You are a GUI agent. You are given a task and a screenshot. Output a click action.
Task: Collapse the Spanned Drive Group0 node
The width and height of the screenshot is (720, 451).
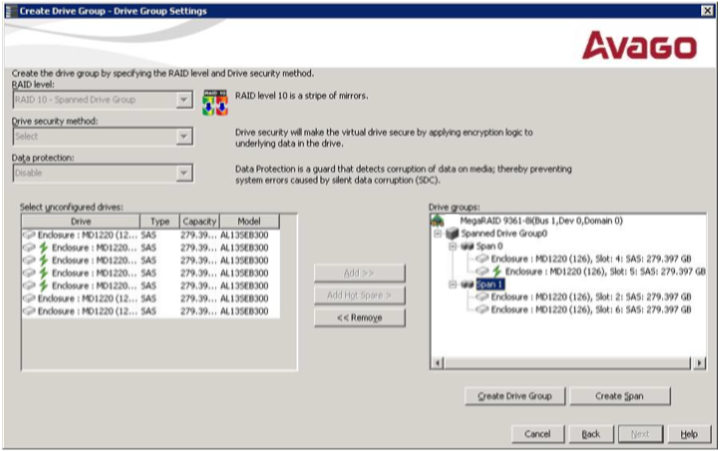click(x=439, y=233)
